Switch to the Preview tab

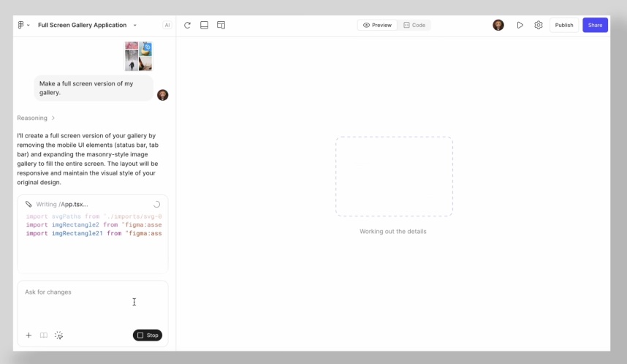click(x=377, y=25)
